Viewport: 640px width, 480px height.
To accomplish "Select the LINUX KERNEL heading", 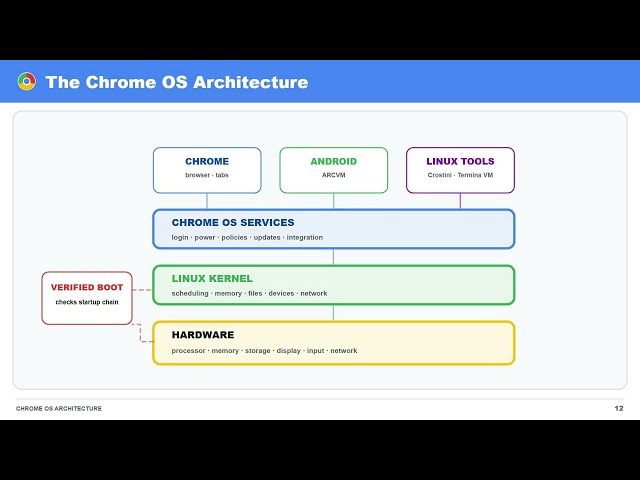I will point(212,278).
